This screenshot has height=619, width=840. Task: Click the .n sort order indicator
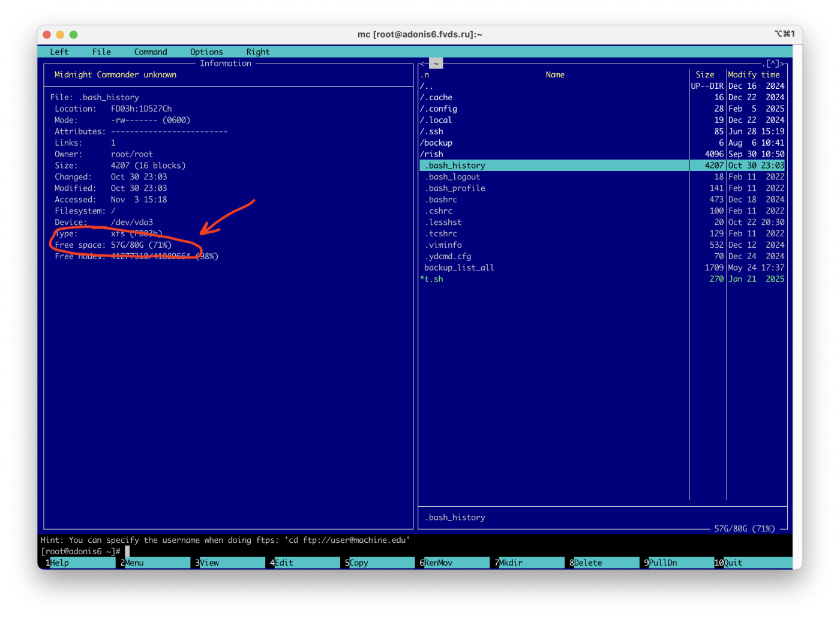[x=425, y=75]
